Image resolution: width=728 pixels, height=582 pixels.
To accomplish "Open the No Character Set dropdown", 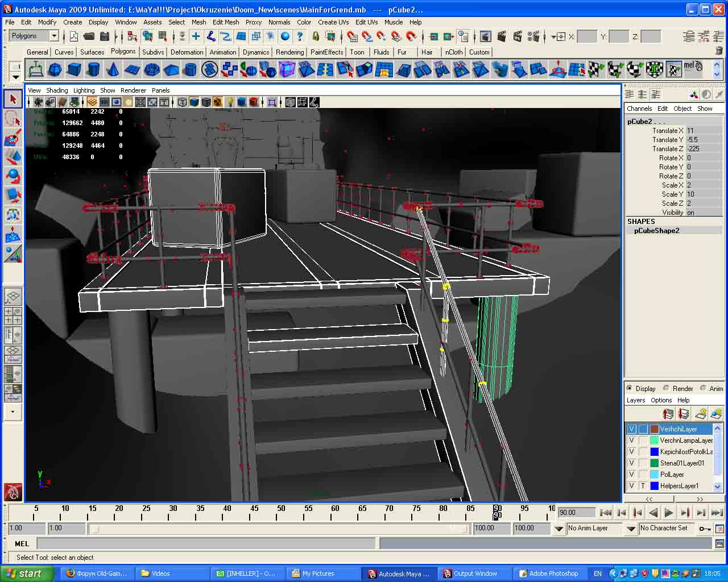I will coord(631,529).
